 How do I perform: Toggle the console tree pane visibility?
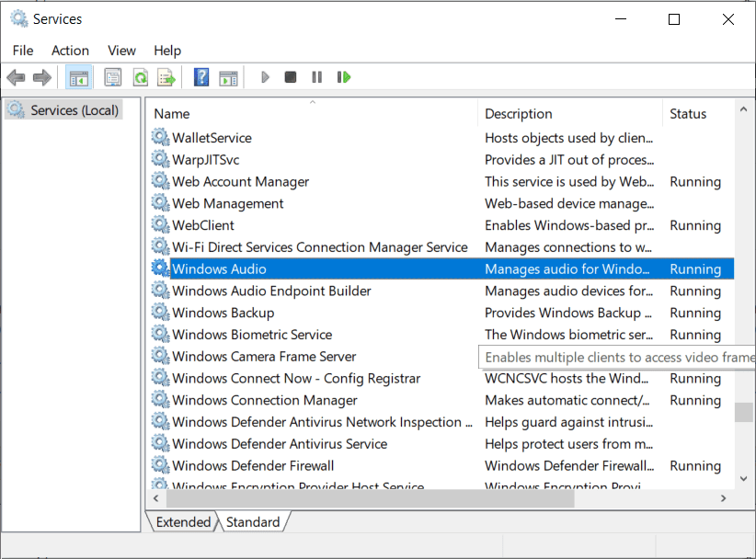[79, 76]
